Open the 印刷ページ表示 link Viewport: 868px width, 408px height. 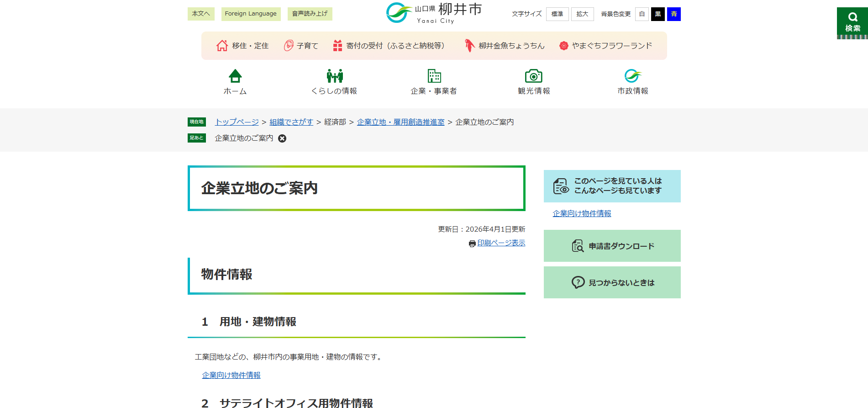click(501, 243)
